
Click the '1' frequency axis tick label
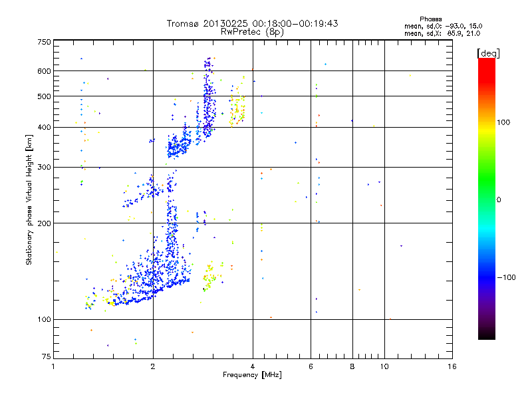pyautogui.click(x=53, y=366)
